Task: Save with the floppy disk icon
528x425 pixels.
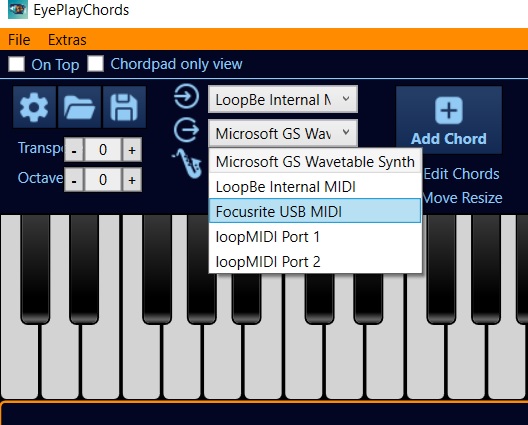Action: (x=124, y=107)
